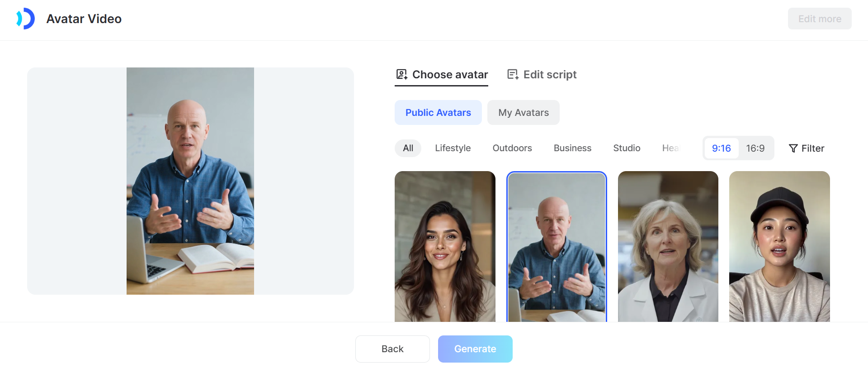This screenshot has width=868, height=373.
Task: Switch to My Avatars
Action: pyautogui.click(x=523, y=112)
